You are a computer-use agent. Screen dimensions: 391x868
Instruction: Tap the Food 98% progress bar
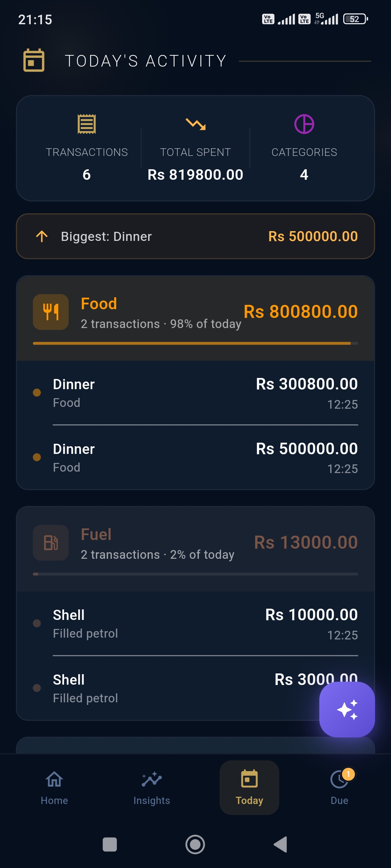tap(195, 343)
